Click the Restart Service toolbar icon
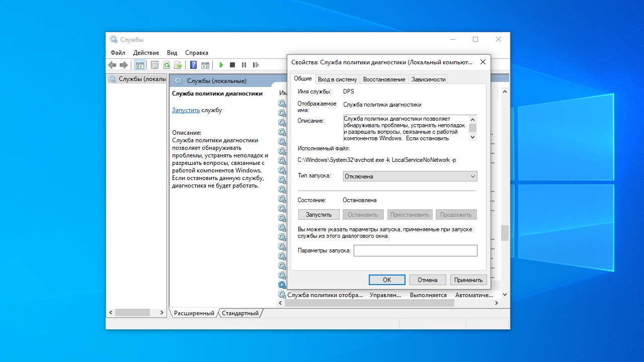This screenshot has width=644, height=362. click(256, 65)
